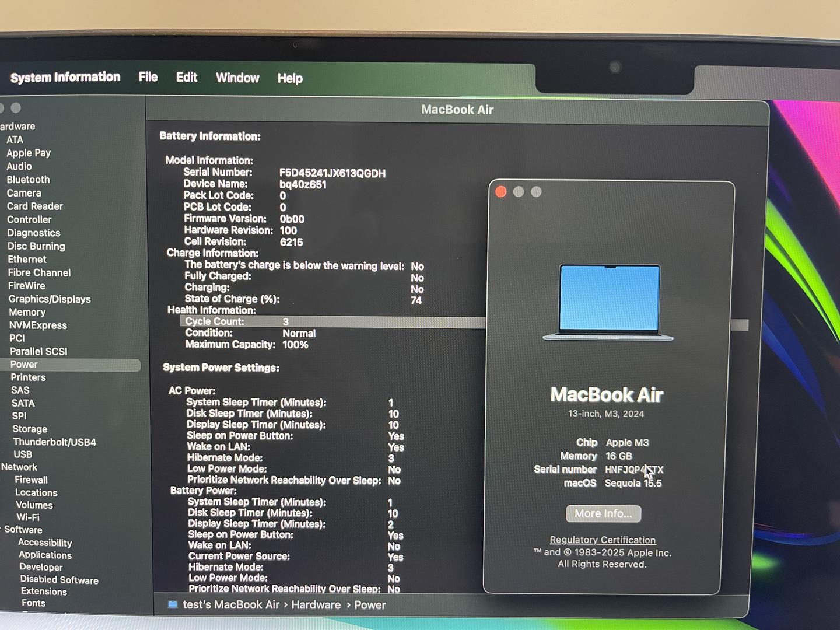
Task: Select Disabled Software in the sidebar
Action: [60, 580]
